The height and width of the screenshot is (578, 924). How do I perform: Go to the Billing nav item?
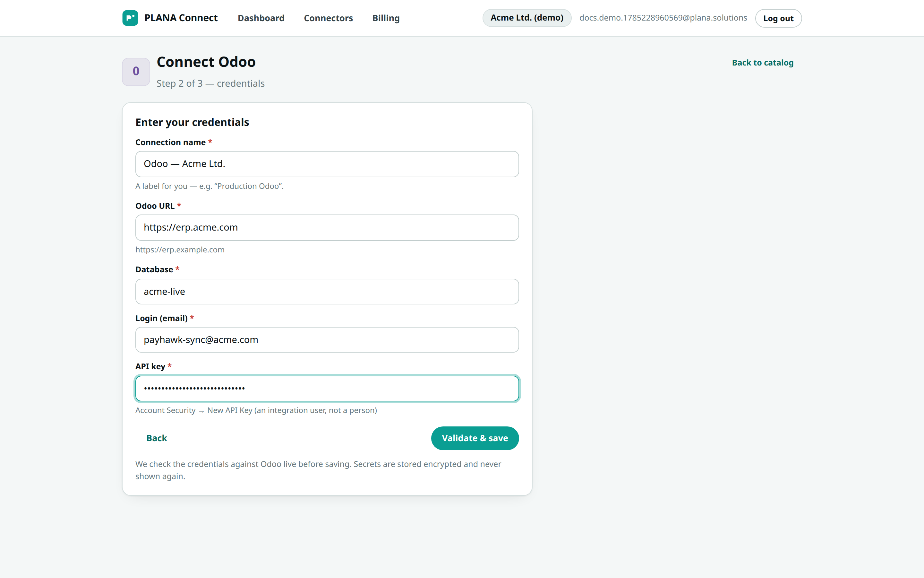[386, 18]
